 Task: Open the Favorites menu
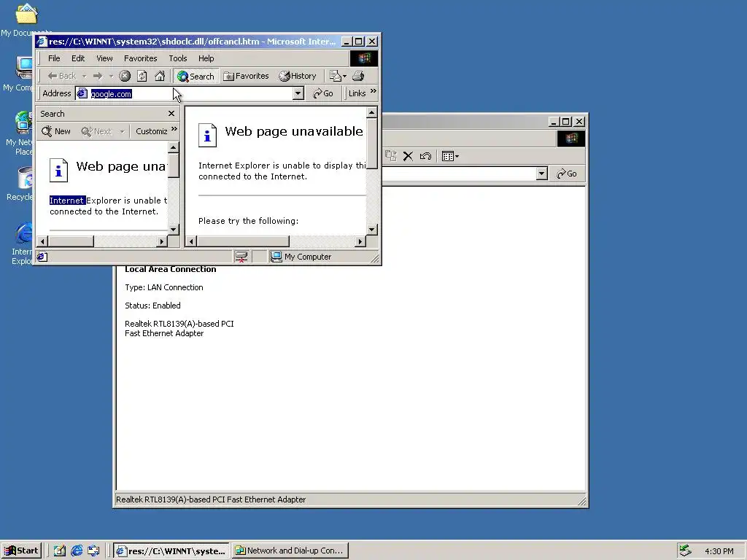[x=141, y=58]
